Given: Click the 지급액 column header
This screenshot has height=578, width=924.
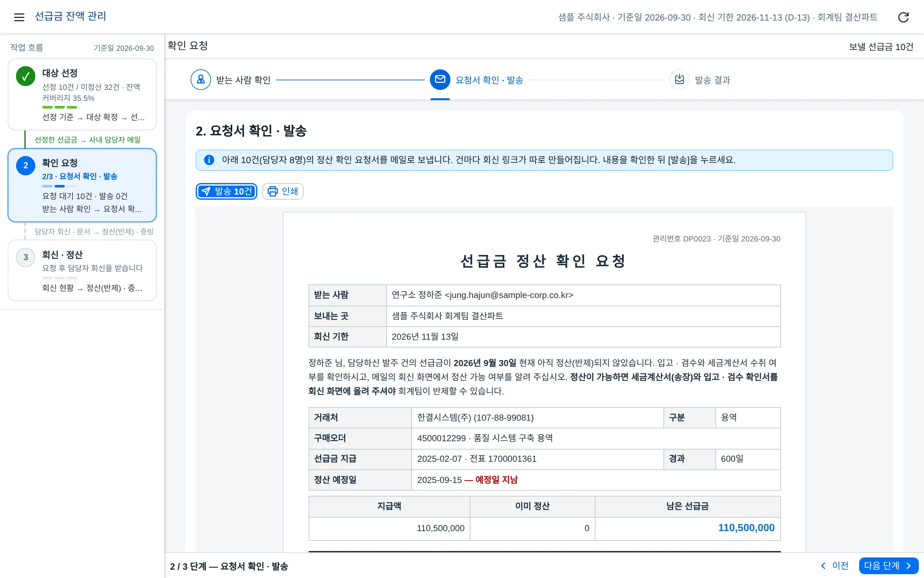Looking at the screenshot, I should 389,506.
